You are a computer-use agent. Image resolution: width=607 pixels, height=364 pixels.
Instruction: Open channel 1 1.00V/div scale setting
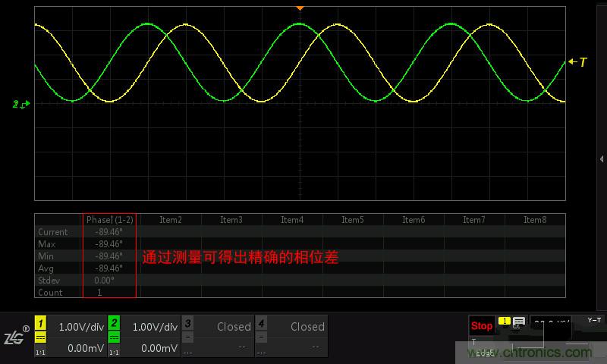(x=80, y=327)
